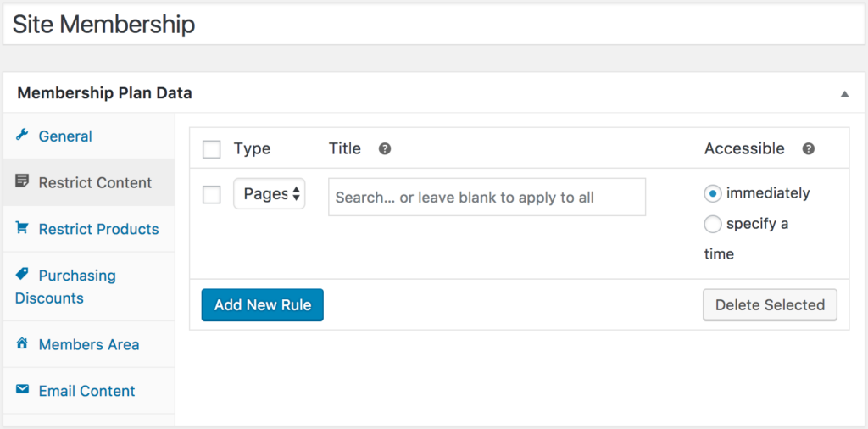Open the Accessible help question-mark icon

tap(808, 149)
